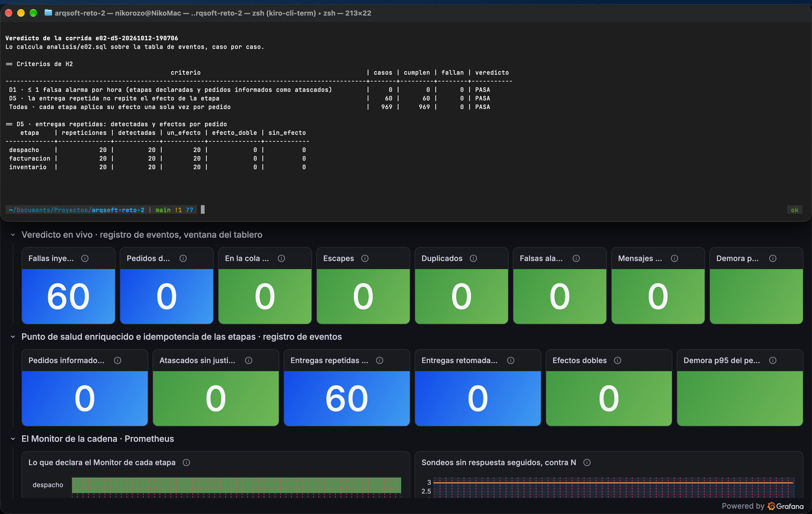Click the Grafana logo in footer
This screenshot has width=812, height=514.
[771, 506]
